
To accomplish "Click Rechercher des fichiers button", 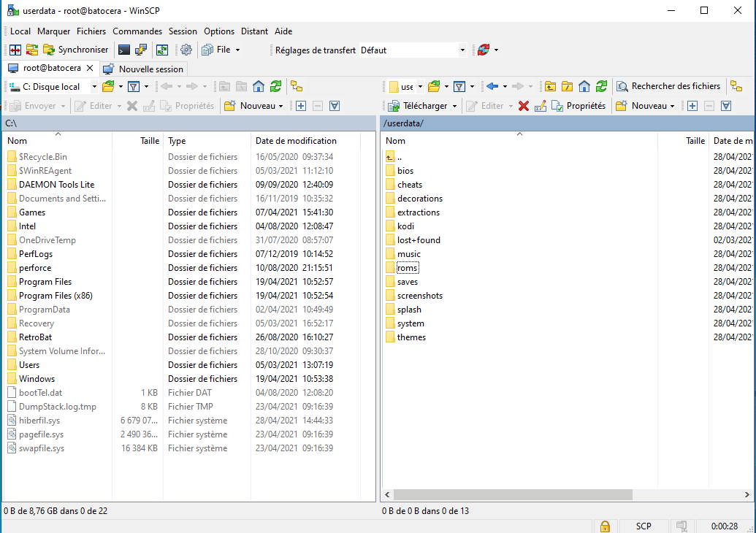I will click(x=668, y=86).
